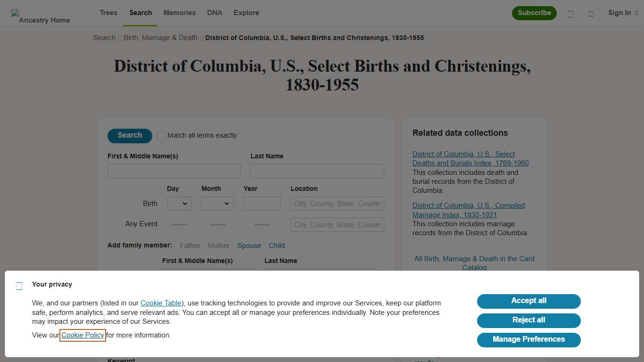Open the DNA navigation menu
This screenshot has height=362, width=644.
pos(215,13)
